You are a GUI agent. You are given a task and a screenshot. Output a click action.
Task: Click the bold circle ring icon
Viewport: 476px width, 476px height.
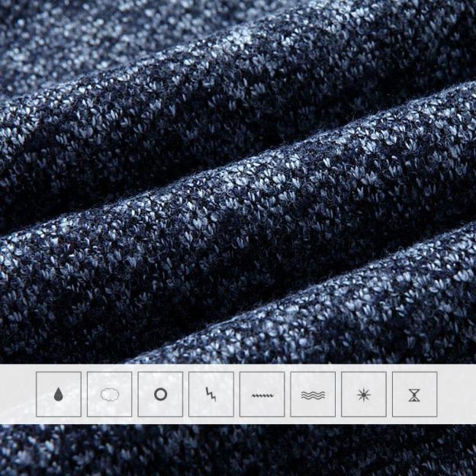click(x=160, y=394)
